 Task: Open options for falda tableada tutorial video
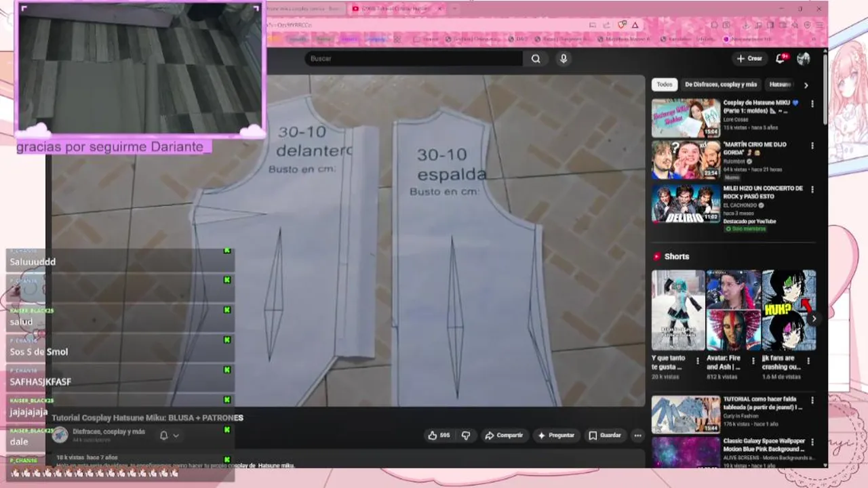point(812,401)
